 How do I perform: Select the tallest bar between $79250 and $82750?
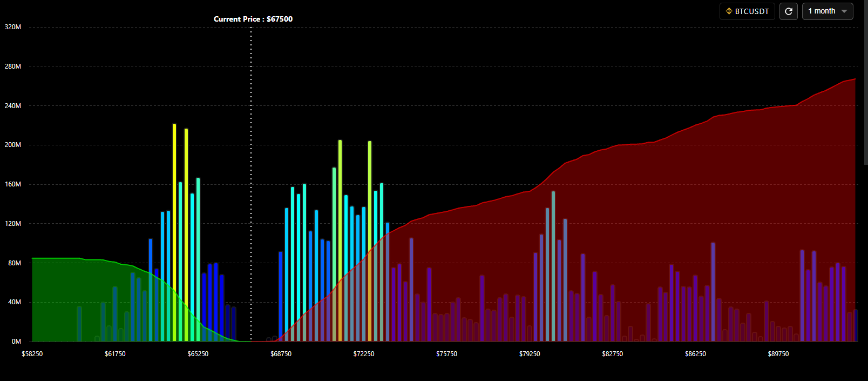click(x=553, y=265)
